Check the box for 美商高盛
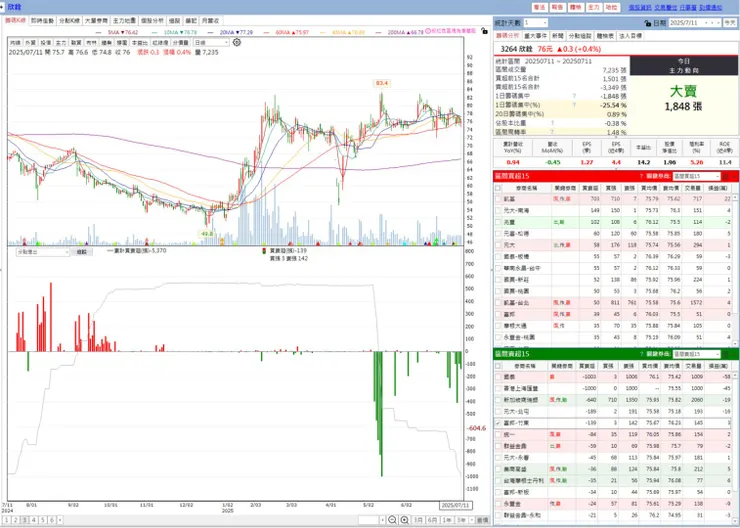The width and height of the screenshot is (740, 528). tap(498, 469)
